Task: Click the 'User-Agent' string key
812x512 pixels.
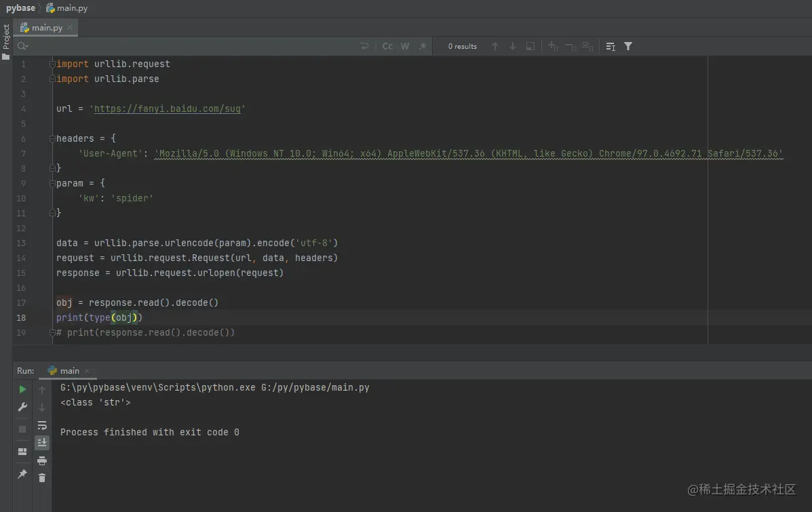Action: [110, 153]
